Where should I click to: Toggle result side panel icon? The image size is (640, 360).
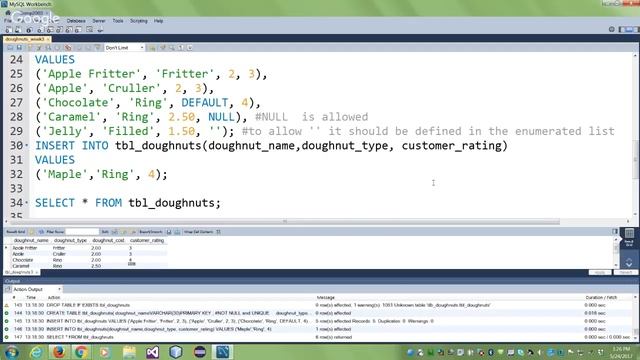click(x=615, y=231)
